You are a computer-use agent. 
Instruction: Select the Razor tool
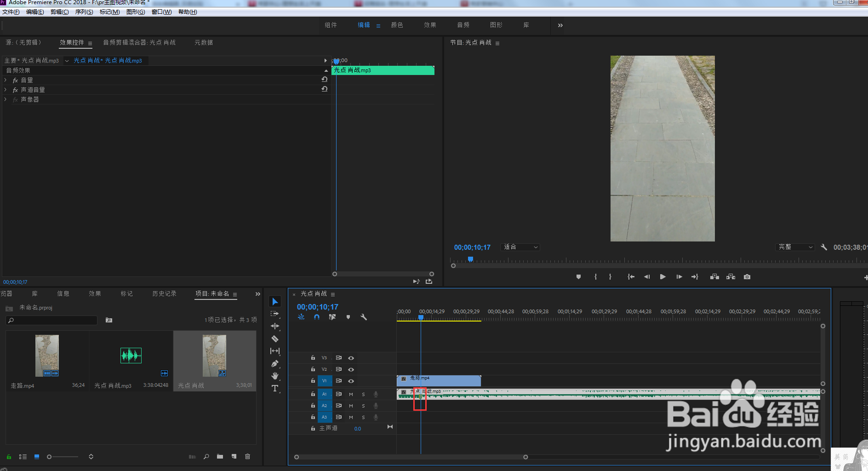(x=275, y=339)
